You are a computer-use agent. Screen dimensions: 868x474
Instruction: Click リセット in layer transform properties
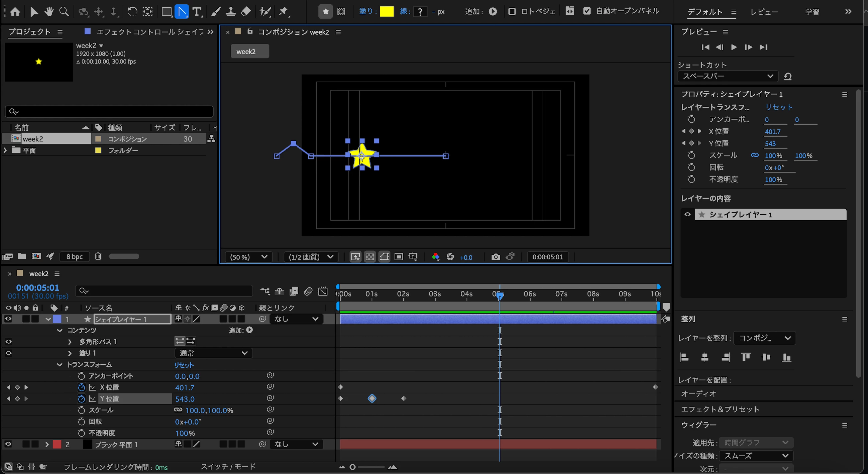point(779,107)
